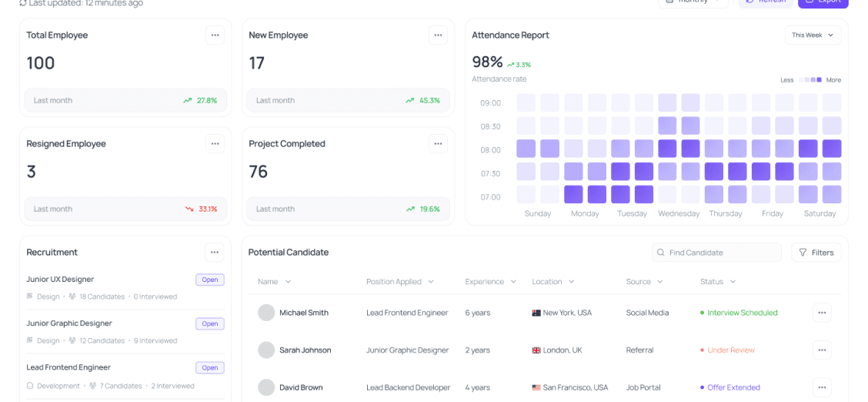Open New Employee card more options
This screenshot has height=402, width=868.
point(438,35)
